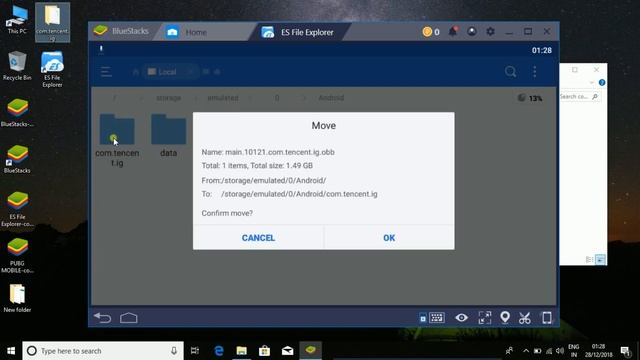This screenshot has height=360, width=640.
Task: Open the Action Center notifications
Action: [625, 351]
